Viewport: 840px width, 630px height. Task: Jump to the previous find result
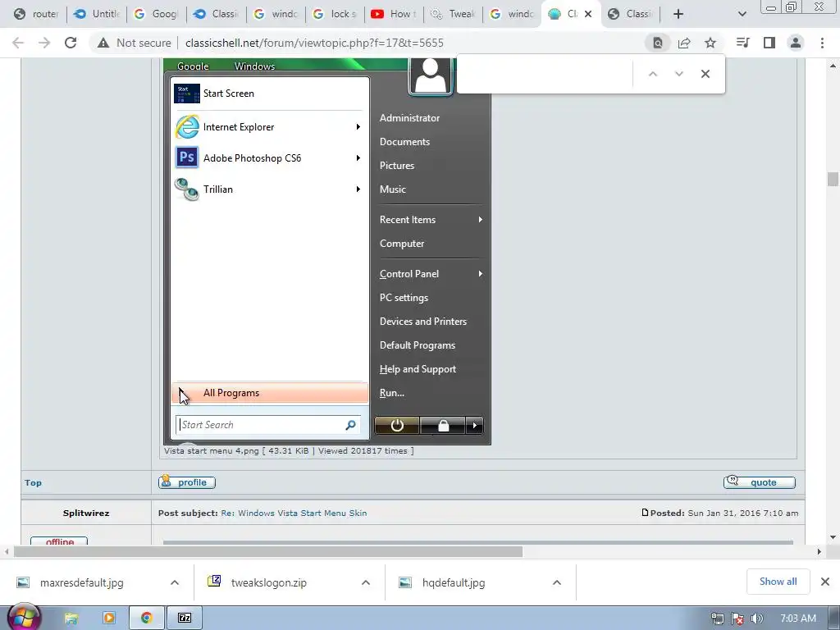coord(652,74)
